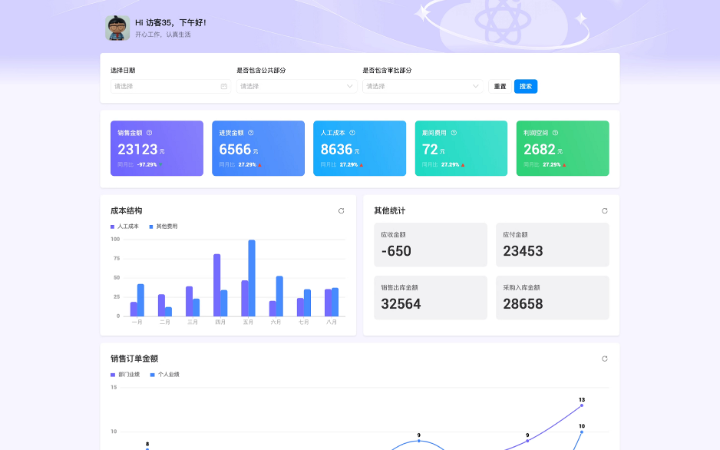720x450 pixels.
Task: Refresh the 成本结构 chart
Action: 341,211
